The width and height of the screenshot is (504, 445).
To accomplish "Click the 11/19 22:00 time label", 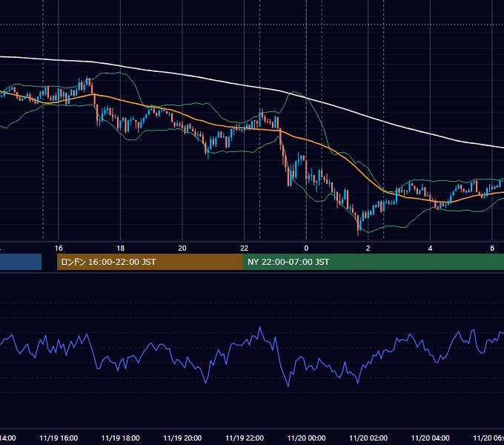I will (x=245, y=438).
